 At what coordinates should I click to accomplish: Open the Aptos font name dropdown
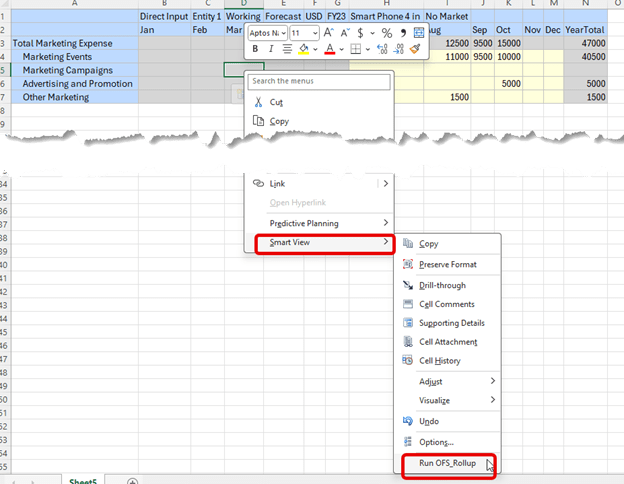[x=267, y=33]
